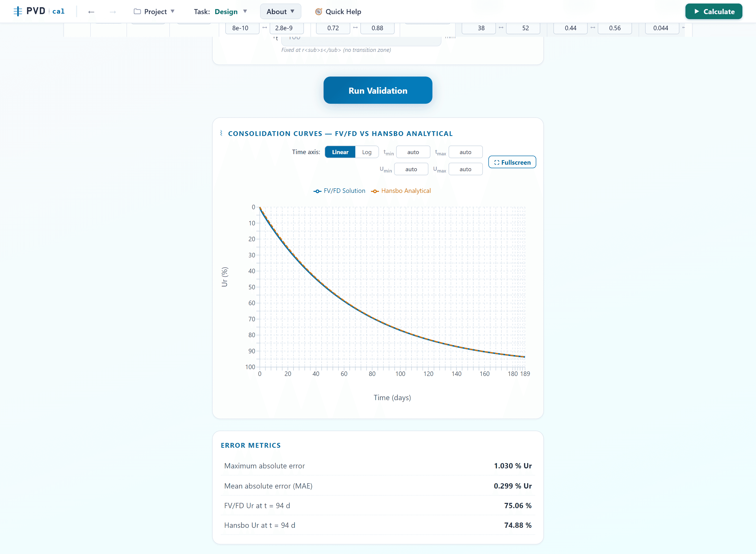The height and width of the screenshot is (554, 756).
Task: Click the Umax auto input field
Action: [465, 169]
